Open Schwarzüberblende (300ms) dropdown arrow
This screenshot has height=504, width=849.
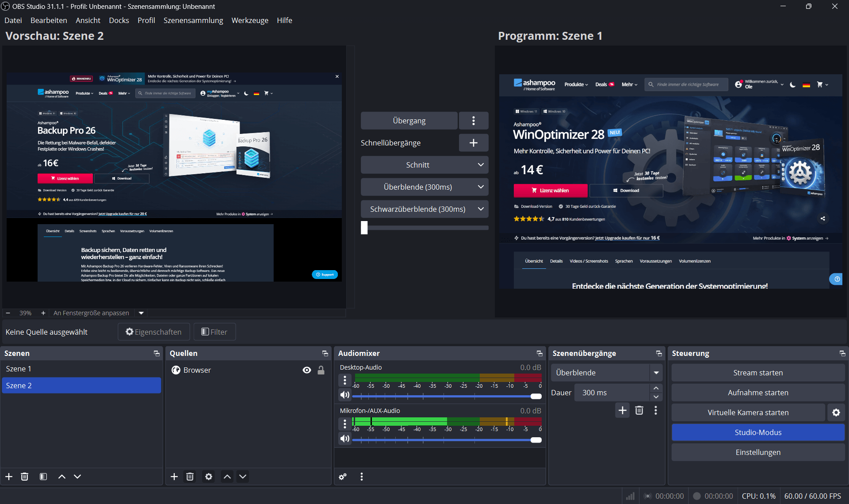click(481, 209)
